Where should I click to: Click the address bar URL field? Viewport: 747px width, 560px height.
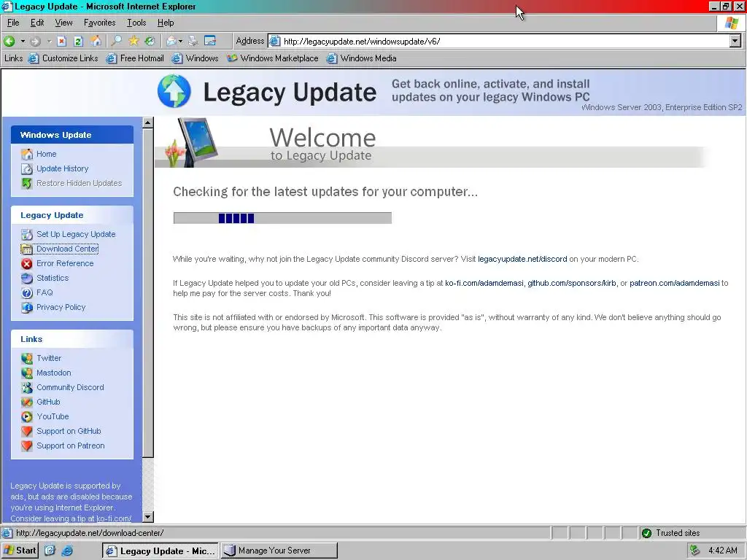[x=498, y=41]
